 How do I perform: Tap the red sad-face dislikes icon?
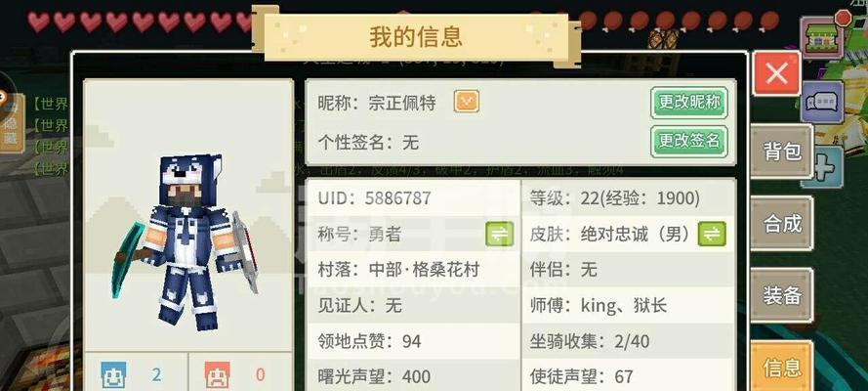(x=217, y=375)
